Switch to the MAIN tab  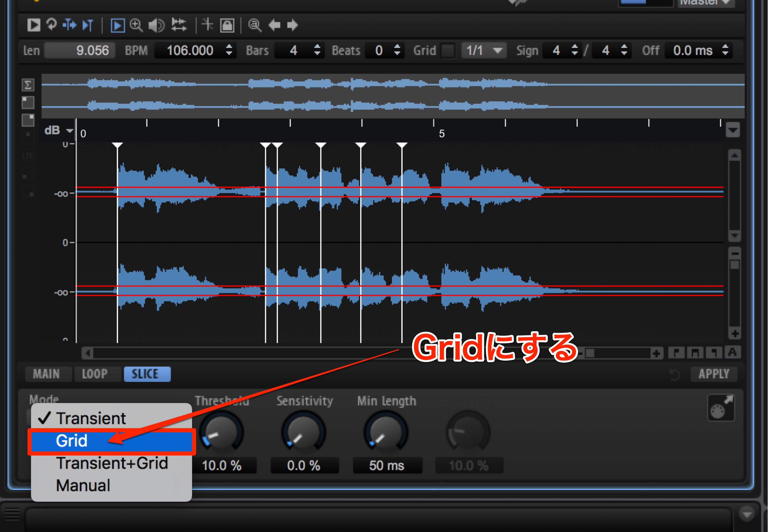(46, 374)
